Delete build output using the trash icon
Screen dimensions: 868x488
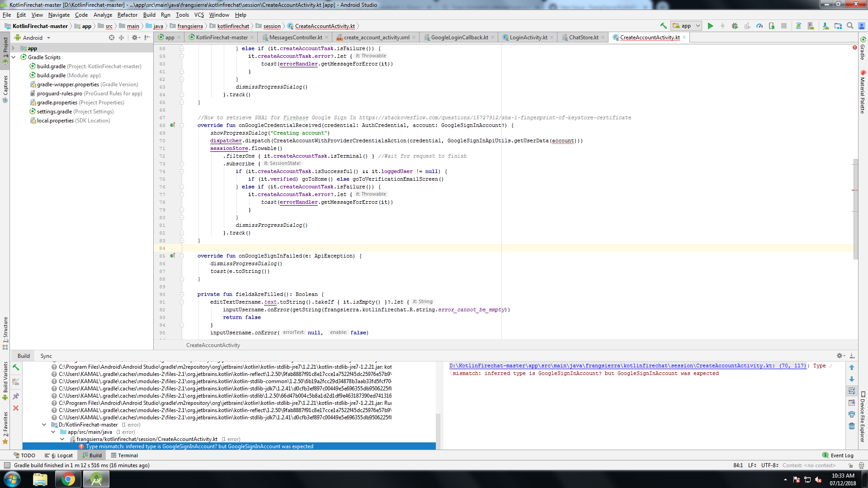852,426
